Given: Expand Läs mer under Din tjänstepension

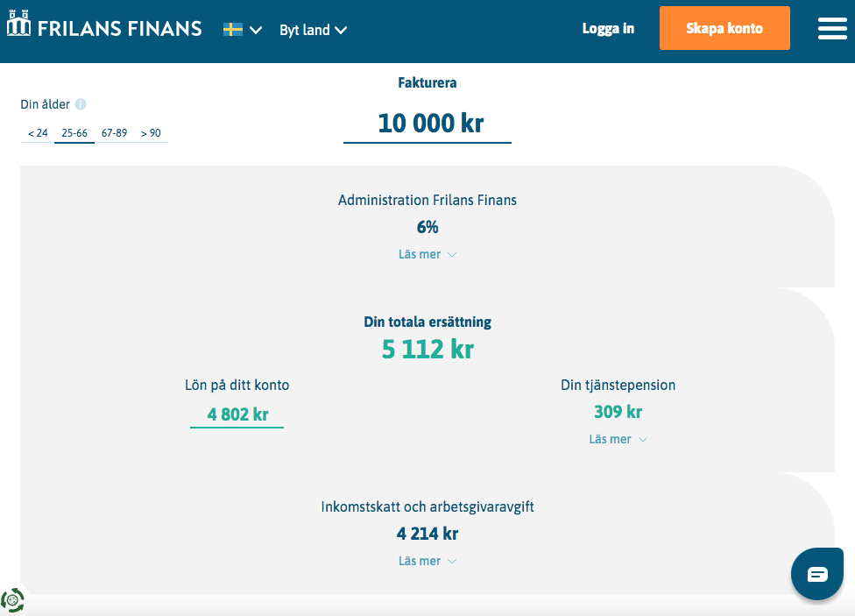Looking at the screenshot, I should pos(618,439).
